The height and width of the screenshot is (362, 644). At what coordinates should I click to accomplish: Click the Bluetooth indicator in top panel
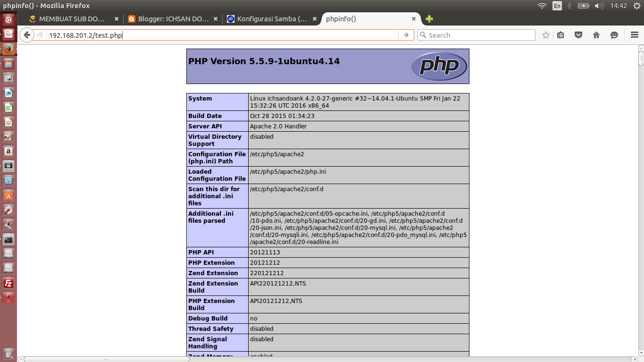(x=569, y=6)
